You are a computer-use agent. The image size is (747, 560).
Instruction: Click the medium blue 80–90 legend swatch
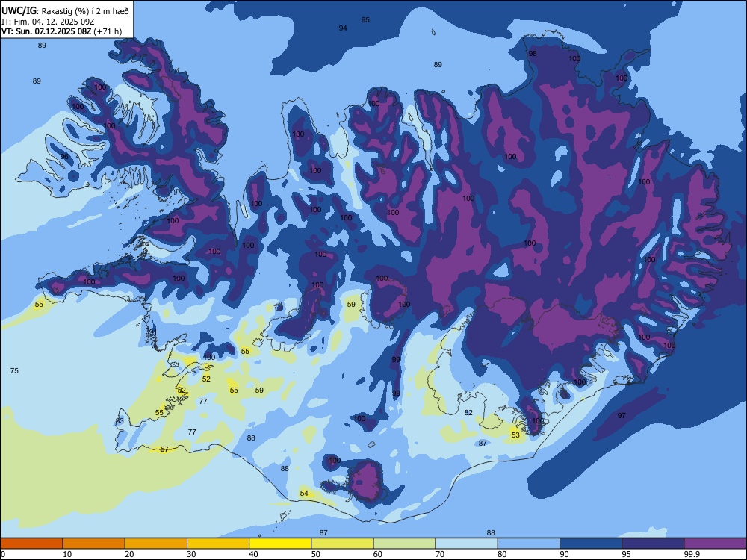[x=529, y=544]
